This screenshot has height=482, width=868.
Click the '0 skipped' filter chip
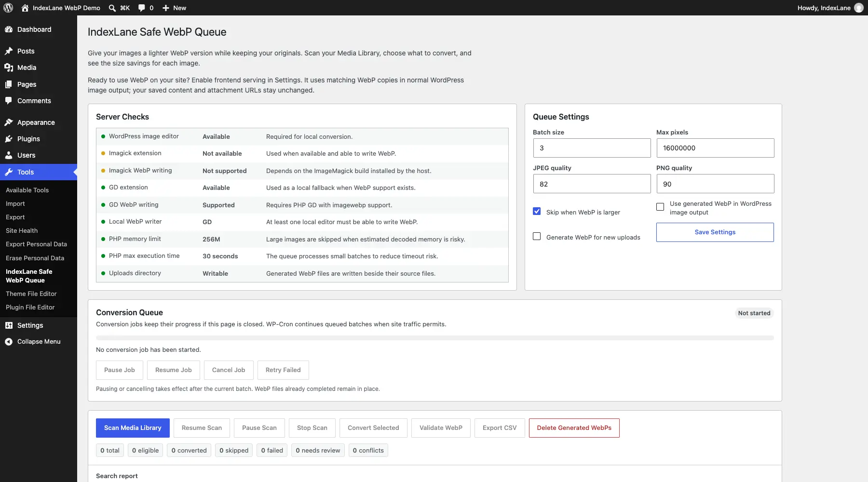coord(234,450)
